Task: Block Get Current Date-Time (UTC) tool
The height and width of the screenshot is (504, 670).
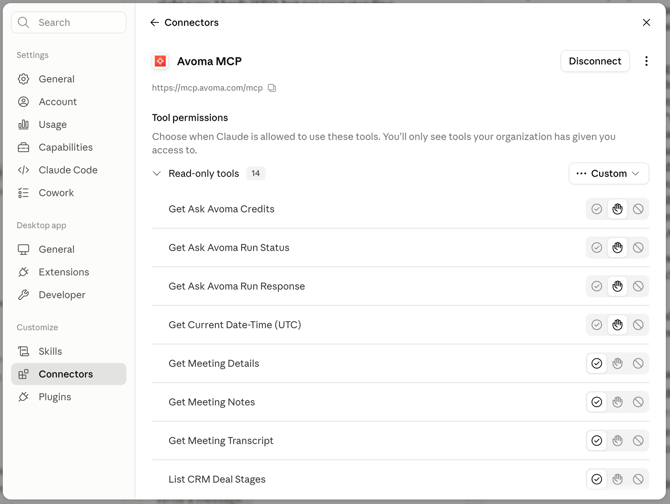Action: pyautogui.click(x=638, y=325)
